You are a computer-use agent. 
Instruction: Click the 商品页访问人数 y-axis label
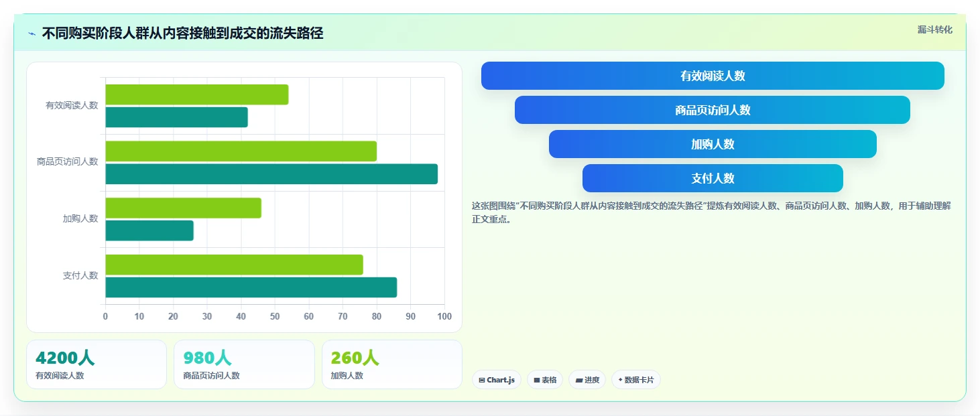pos(68,161)
